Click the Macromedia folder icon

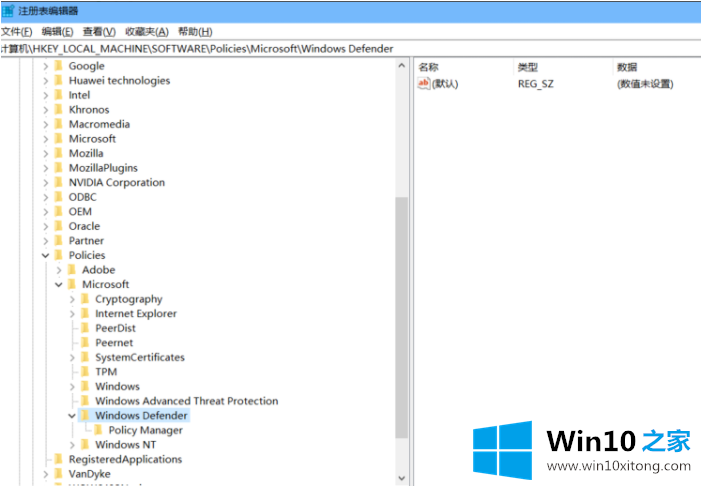58,124
